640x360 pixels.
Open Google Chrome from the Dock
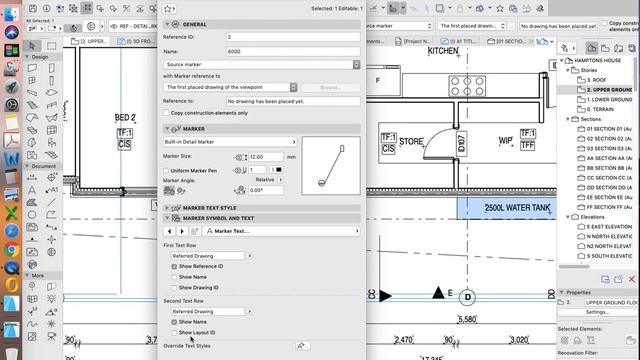tap(11, 249)
